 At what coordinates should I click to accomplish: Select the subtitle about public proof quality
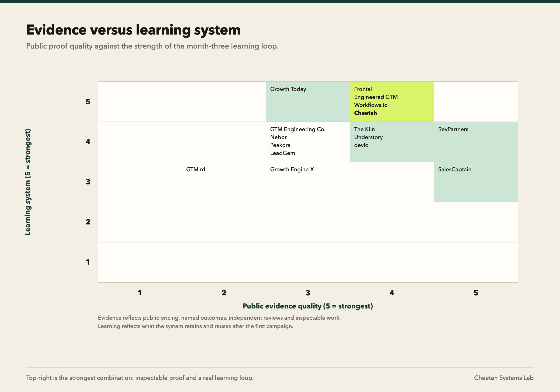pyautogui.click(x=152, y=46)
